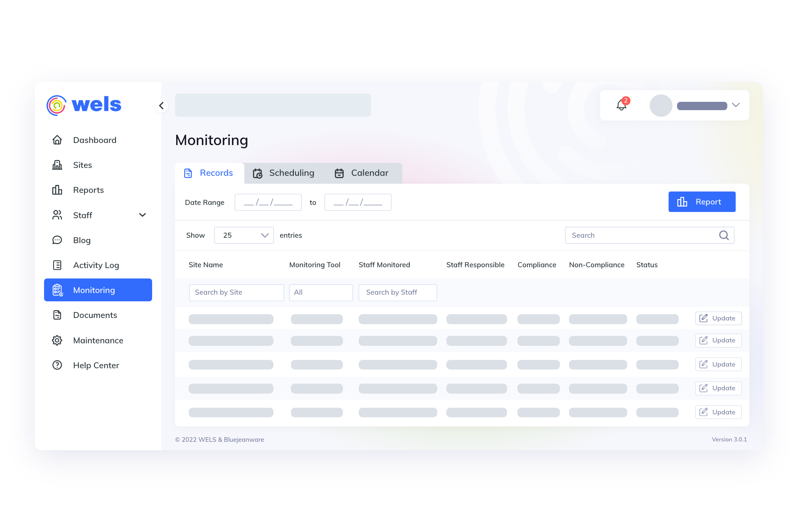
Task: Click Update on the first row
Action: [x=718, y=318]
